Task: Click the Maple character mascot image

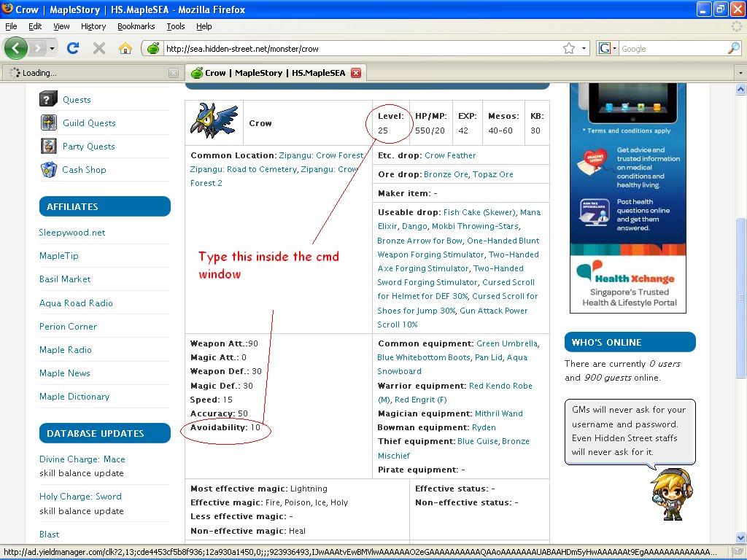Action: [x=672, y=494]
